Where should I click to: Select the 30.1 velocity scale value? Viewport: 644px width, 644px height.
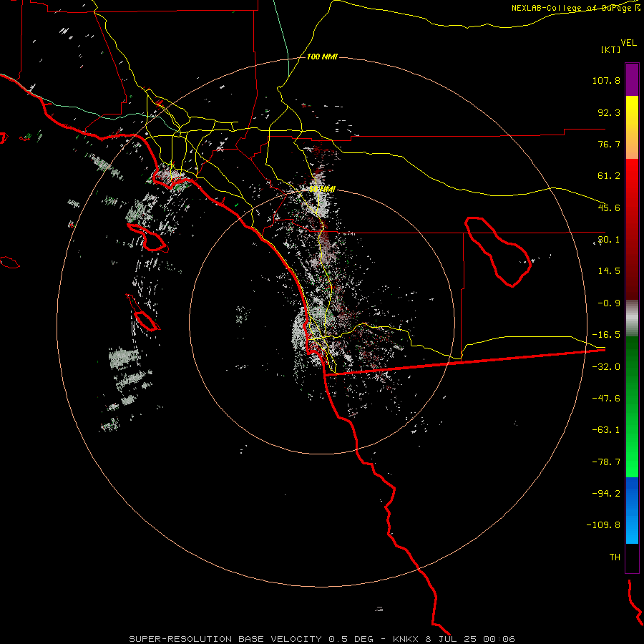[x=609, y=240]
